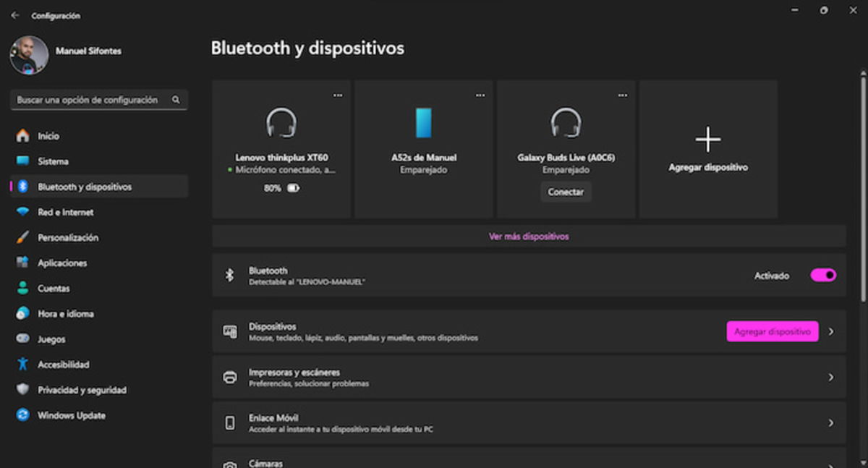
Task: Select Cuentas in the sidebar
Action: (x=22, y=288)
